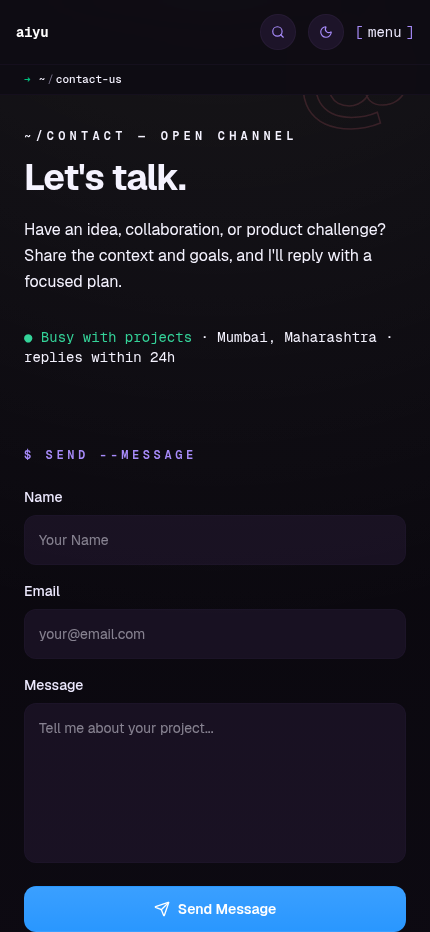Click the Let's talk. heading

[x=105, y=178]
